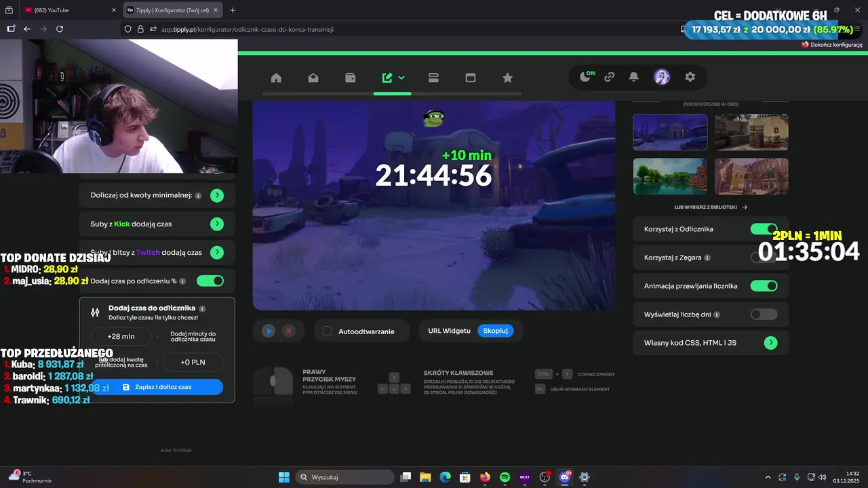The width and height of the screenshot is (868, 488).
Task: Toggle 'Dodaj czas po odliczeniu %' switch
Action: click(x=210, y=281)
